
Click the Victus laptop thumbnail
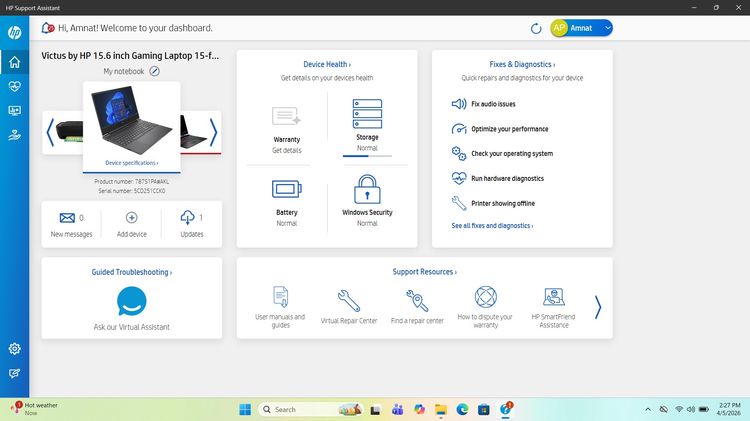[x=132, y=120]
